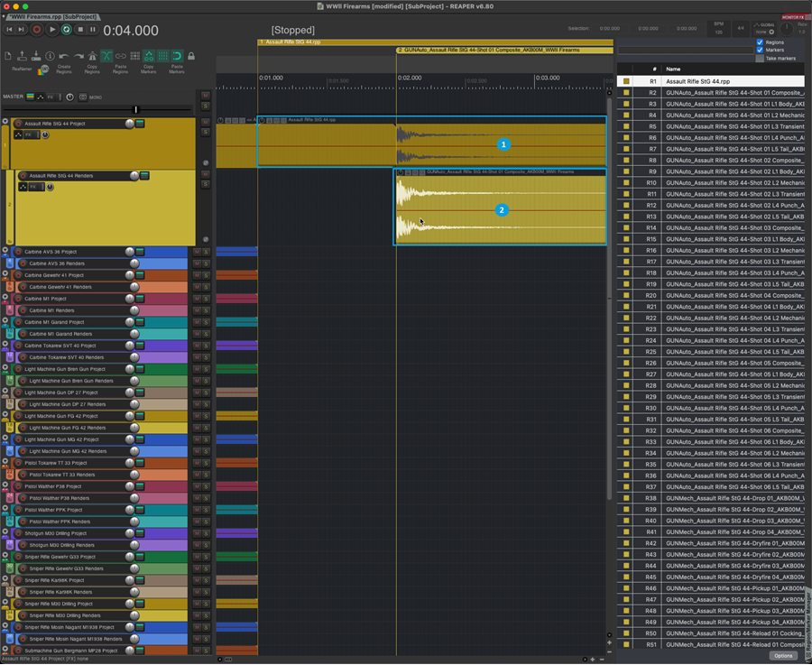The width and height of the screenshot is (812, 665).
Task: Click the ReaNamer toolbar button
Action: (22, 69)
